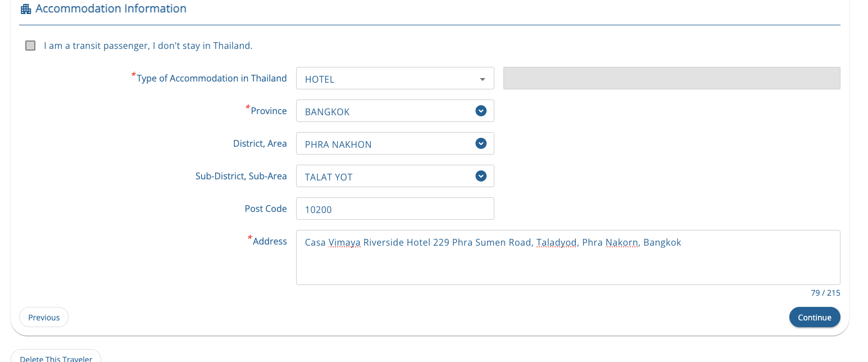Screen dimensions: 868x362
Task: Click the Sub-District blue chevron icon
Action: pyautogui.click(x=480, y=177)
